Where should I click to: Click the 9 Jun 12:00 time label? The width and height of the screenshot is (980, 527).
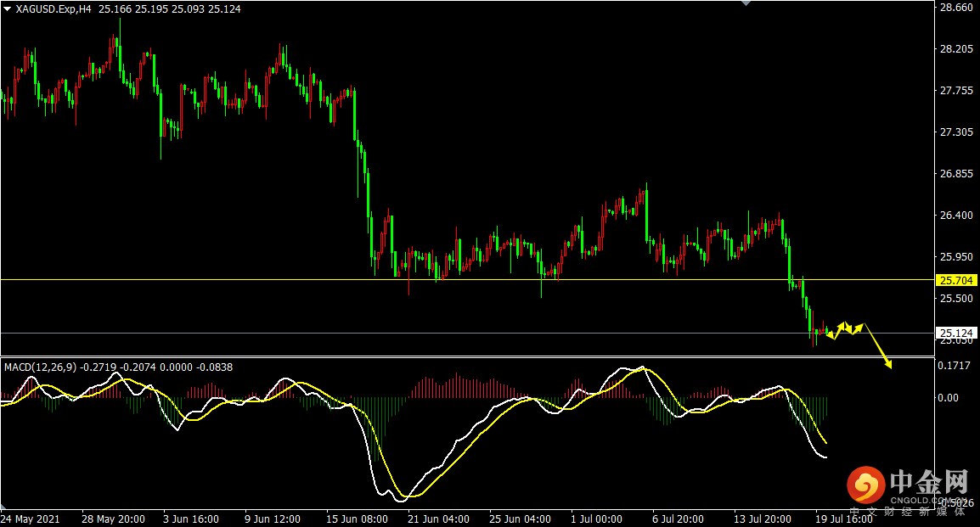273,519
